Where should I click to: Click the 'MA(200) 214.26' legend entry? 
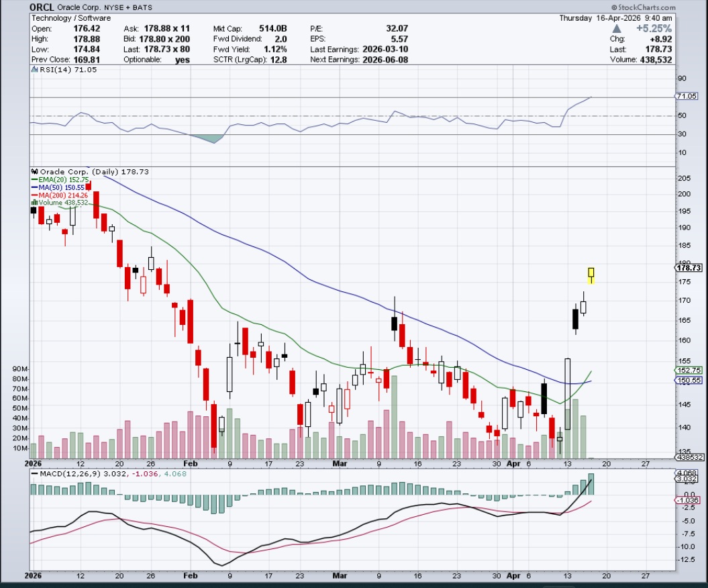click(60, 195)
